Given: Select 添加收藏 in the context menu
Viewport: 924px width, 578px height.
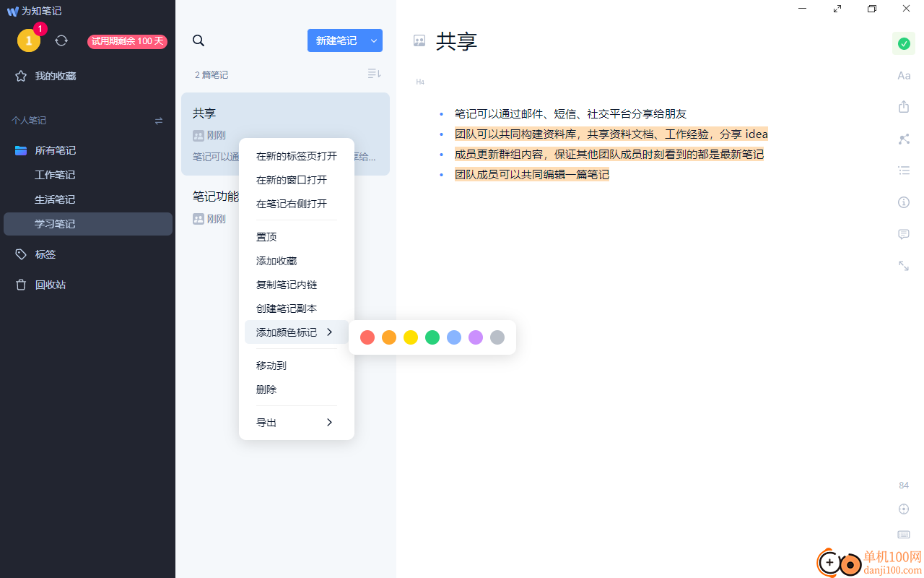Looking at the screenshot, I should [297, 261].
